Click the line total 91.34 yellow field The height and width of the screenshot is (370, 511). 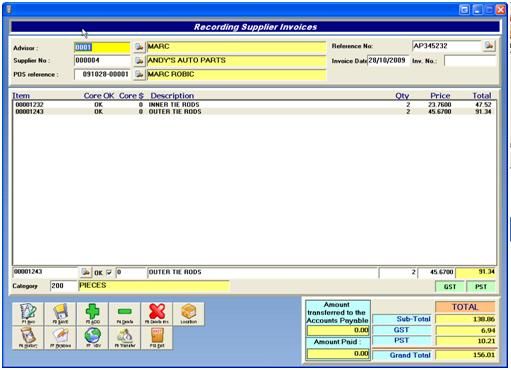click(476, 272)
